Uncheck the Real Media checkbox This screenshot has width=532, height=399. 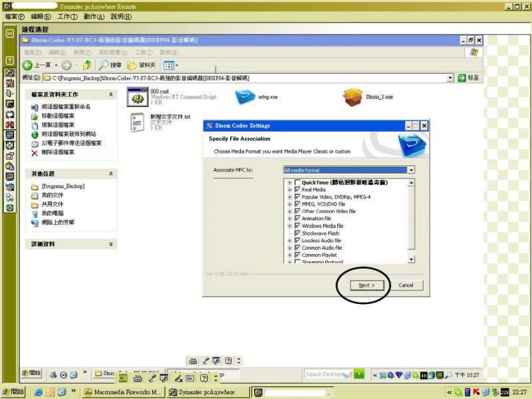pos(297,190)
